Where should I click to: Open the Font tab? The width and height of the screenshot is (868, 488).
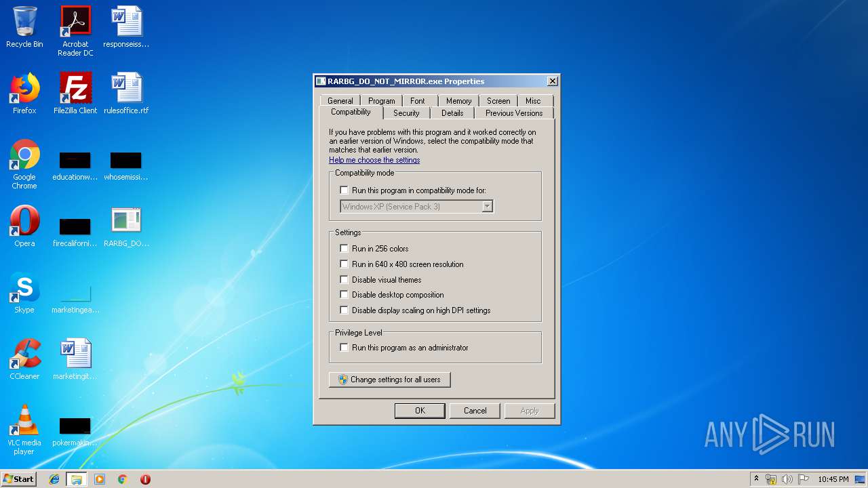[417, 100]
